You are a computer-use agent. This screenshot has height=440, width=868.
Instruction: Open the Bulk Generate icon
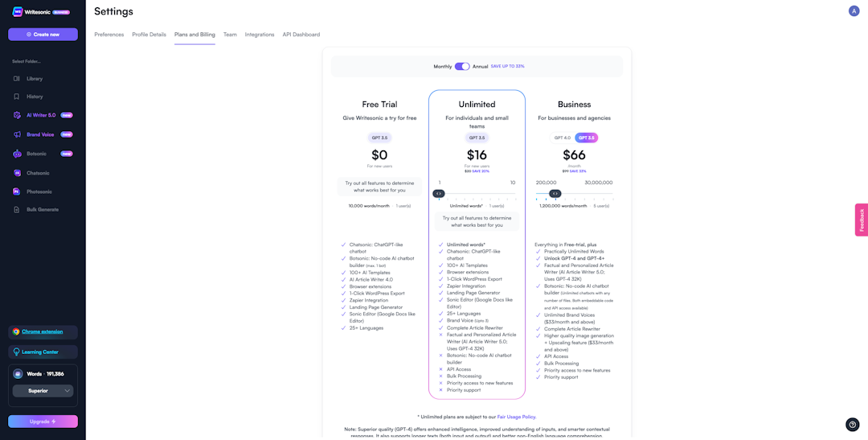click(17, 209)
